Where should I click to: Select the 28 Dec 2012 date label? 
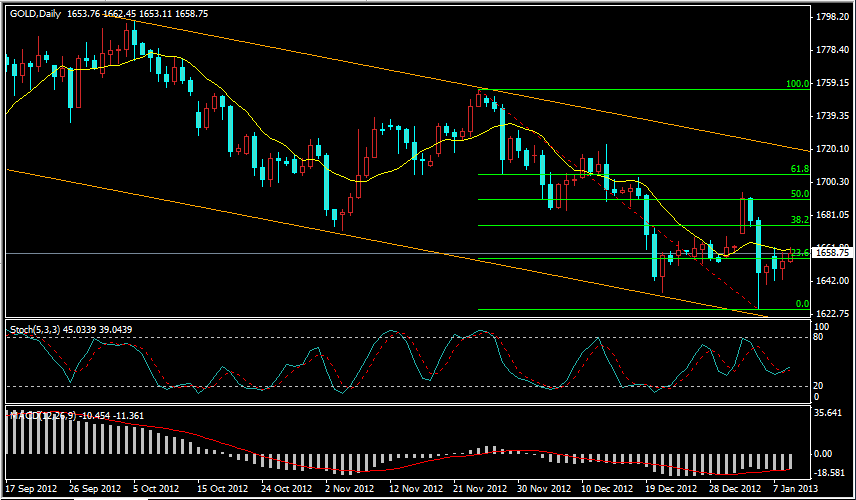(x=735, y=487)
